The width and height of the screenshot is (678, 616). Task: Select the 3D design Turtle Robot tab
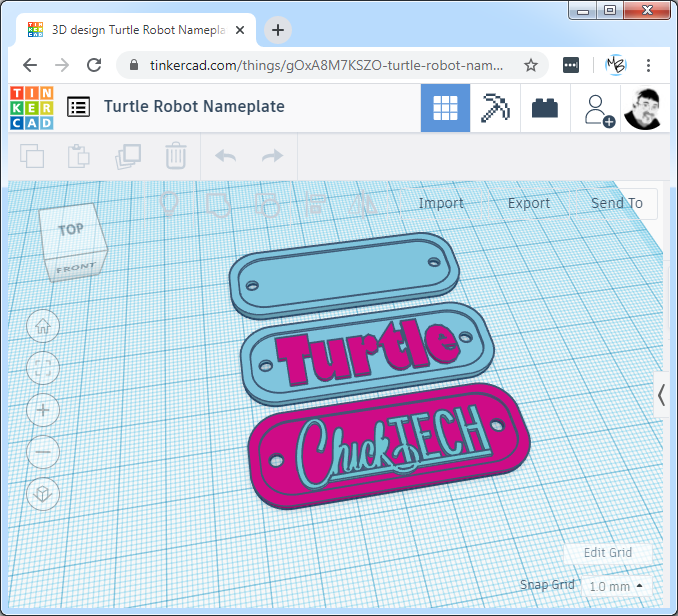point(136,30)
